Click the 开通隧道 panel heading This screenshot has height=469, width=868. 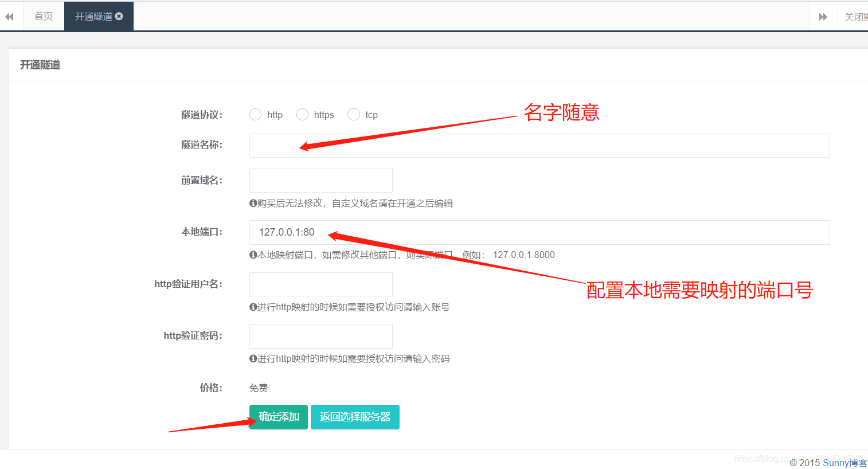[40, 65]
